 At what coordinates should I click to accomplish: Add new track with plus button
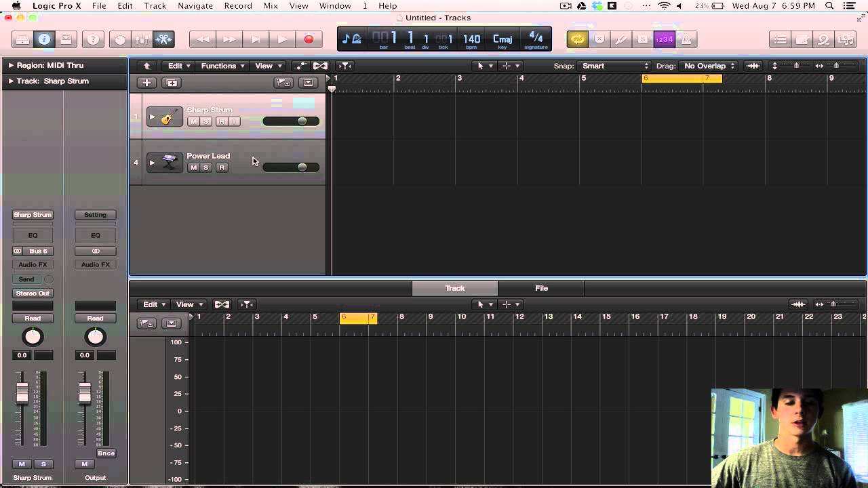[x=146, y=83]
